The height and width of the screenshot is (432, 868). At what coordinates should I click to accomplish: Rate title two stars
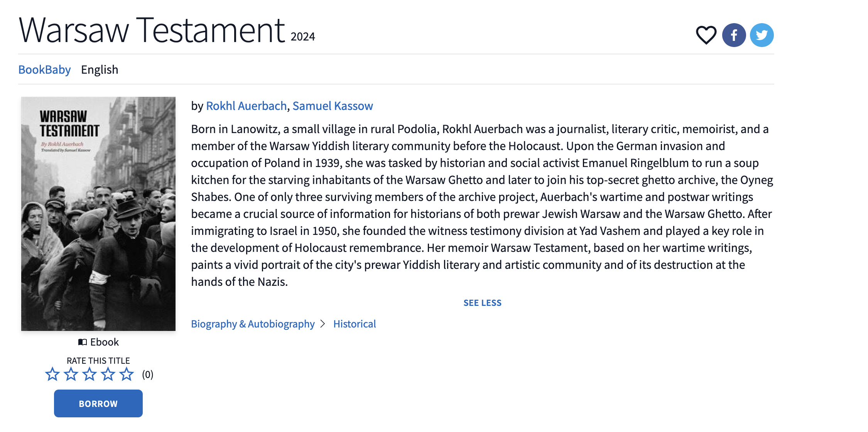[x=71, y=374]
